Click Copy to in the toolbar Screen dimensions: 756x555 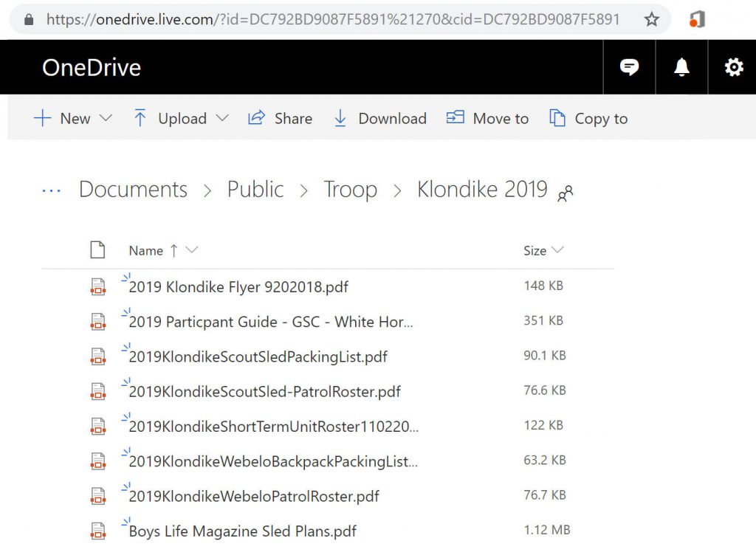pos(588,118)
